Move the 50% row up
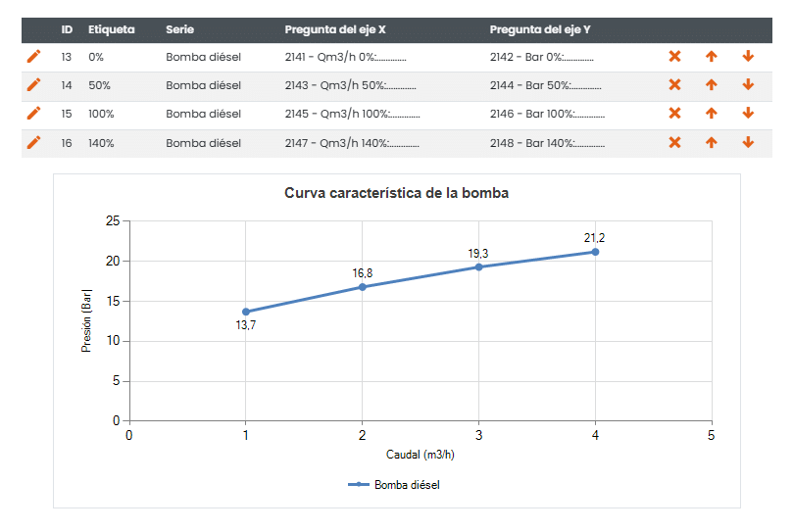Image resolution: width=793 pixels, height=532 pixels. pyautogui.click(x=712, y=84)
